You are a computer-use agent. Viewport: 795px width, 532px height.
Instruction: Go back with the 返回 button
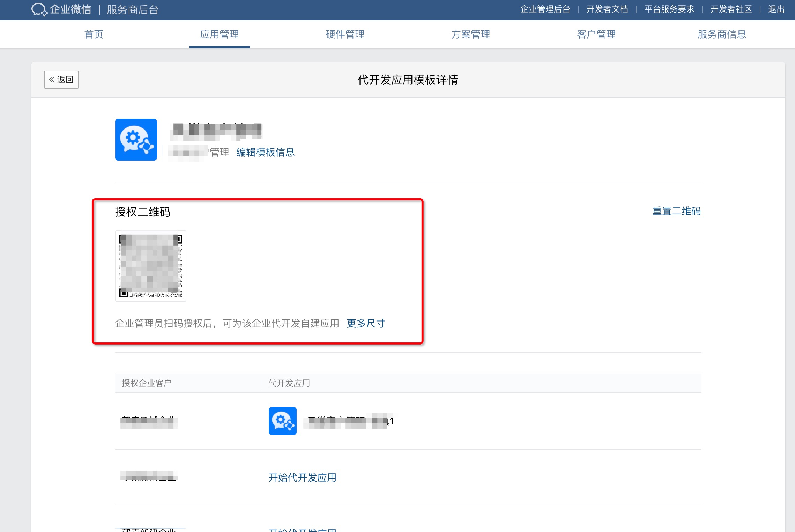(x=61, y=80)
